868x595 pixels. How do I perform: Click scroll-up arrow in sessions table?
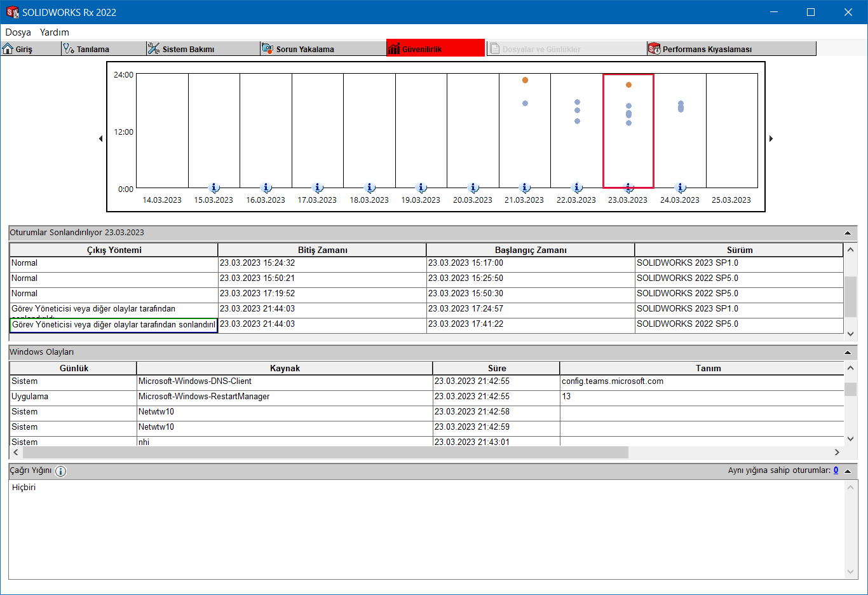[x=851, y=250]
